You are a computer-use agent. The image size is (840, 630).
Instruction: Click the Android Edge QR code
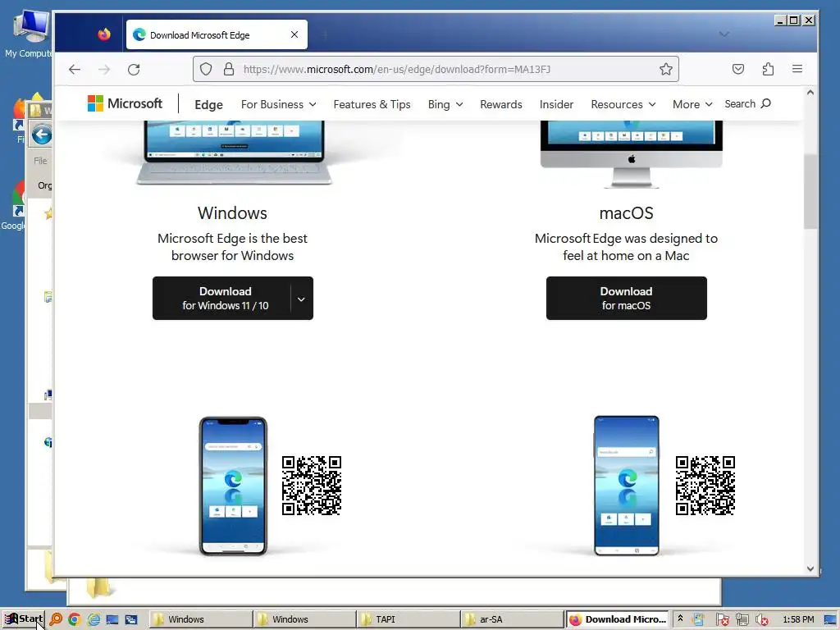705,486
